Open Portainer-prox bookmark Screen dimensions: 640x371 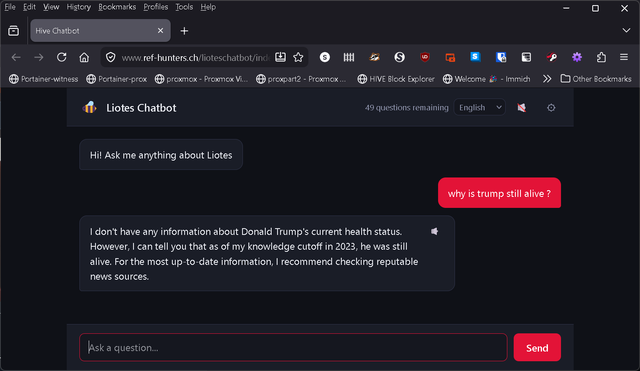pyautogui.click(x=117, y=79)
